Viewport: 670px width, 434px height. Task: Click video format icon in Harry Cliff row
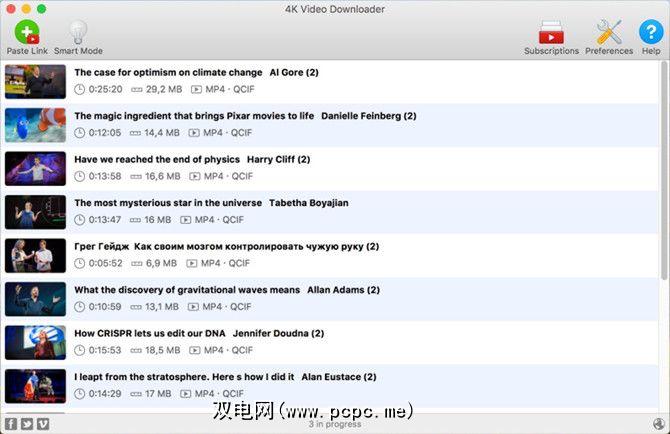click(194, 176)
